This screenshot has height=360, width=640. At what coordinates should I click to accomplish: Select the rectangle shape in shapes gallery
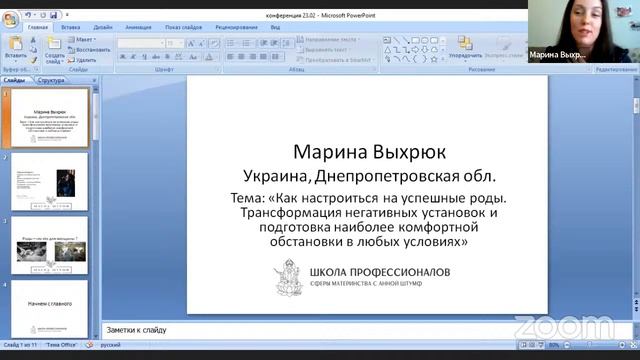click(x=416, y=40)
